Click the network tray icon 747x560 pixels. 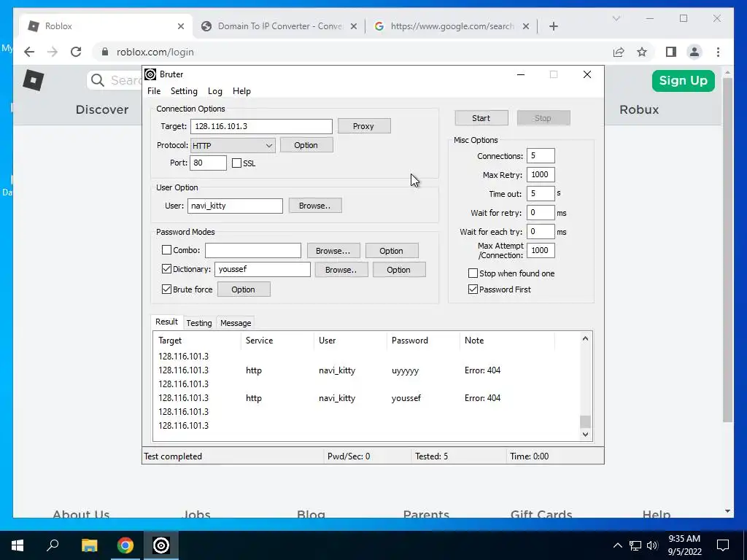(x=635, y=545)
